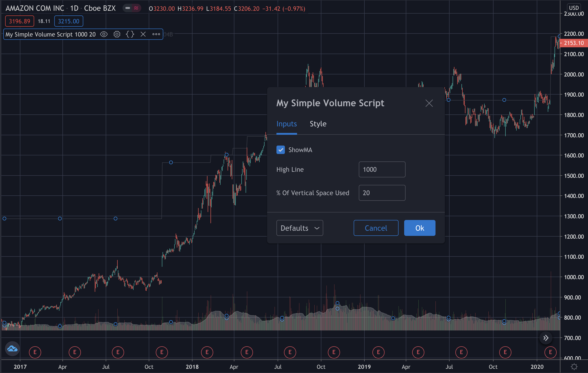Click earnings marker near January 2019
588x373 pixels.
click(378, 352)
